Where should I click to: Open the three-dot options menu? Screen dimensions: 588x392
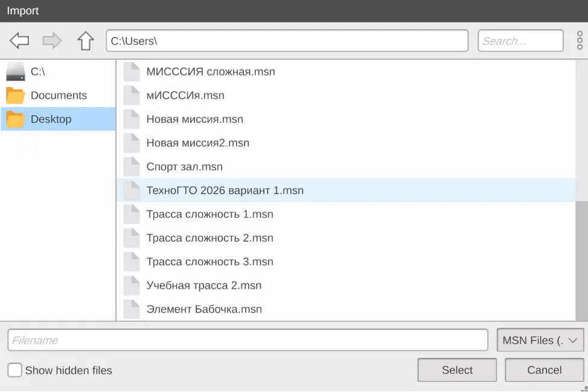(580, 40)
